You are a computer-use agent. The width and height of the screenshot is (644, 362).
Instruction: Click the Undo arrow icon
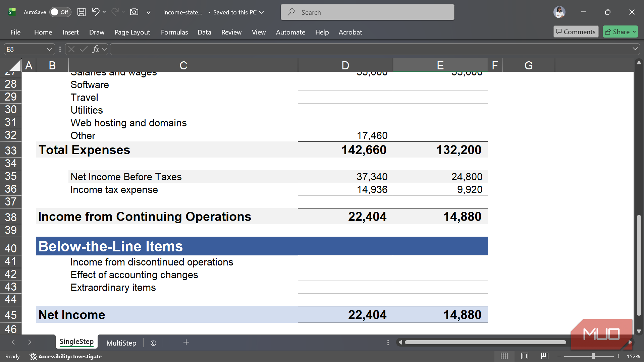[96, 12]
